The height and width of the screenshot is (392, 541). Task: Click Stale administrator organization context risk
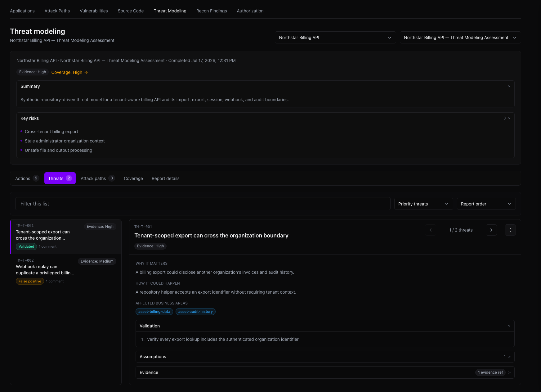click(x=65, y=141)
